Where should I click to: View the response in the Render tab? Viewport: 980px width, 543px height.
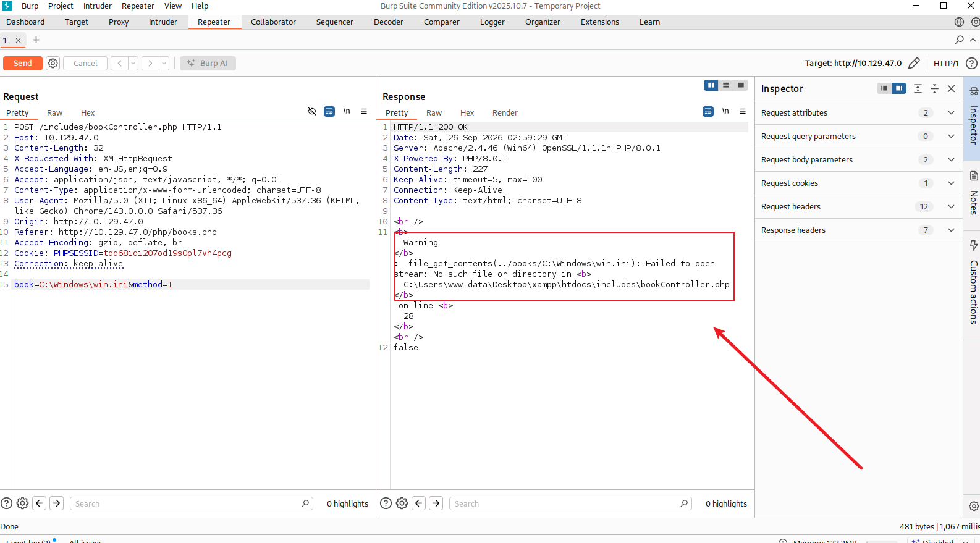point(505,112)
